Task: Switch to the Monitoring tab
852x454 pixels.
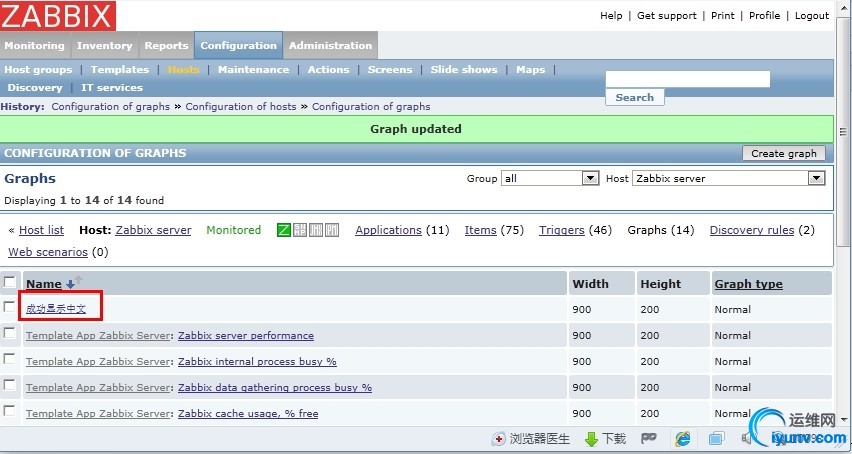Action: [x=35, y=46]
